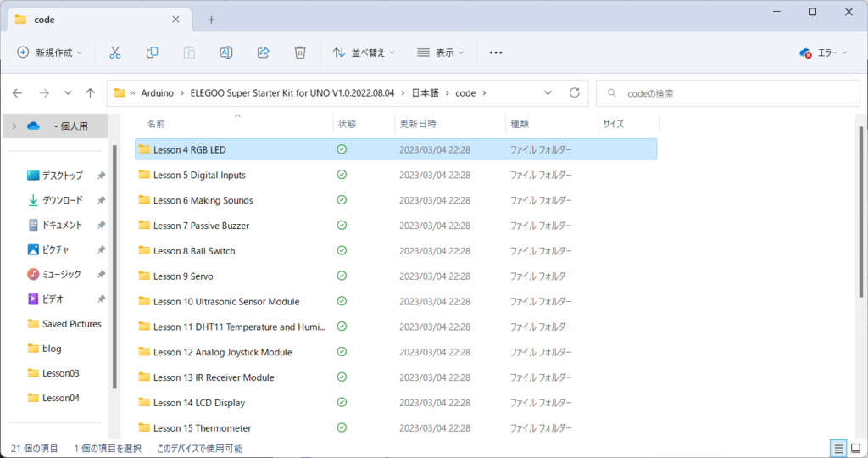The width and height of the screenshot is (868, 458).
Task: Click the folder icon at address bar start
Action: 120,93
